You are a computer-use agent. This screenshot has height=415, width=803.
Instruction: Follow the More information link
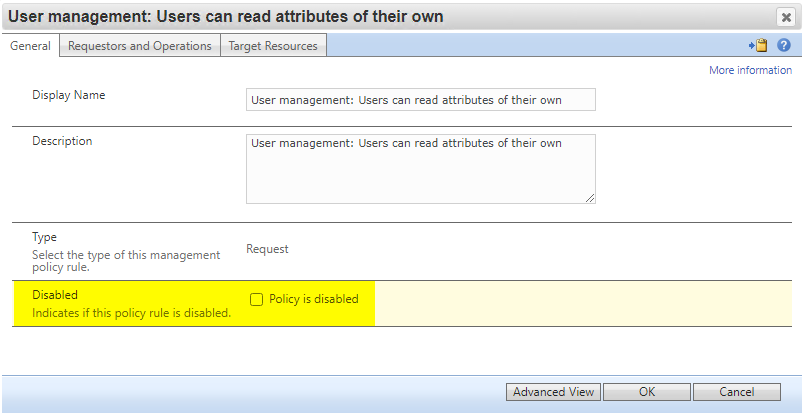pos(750,71)
